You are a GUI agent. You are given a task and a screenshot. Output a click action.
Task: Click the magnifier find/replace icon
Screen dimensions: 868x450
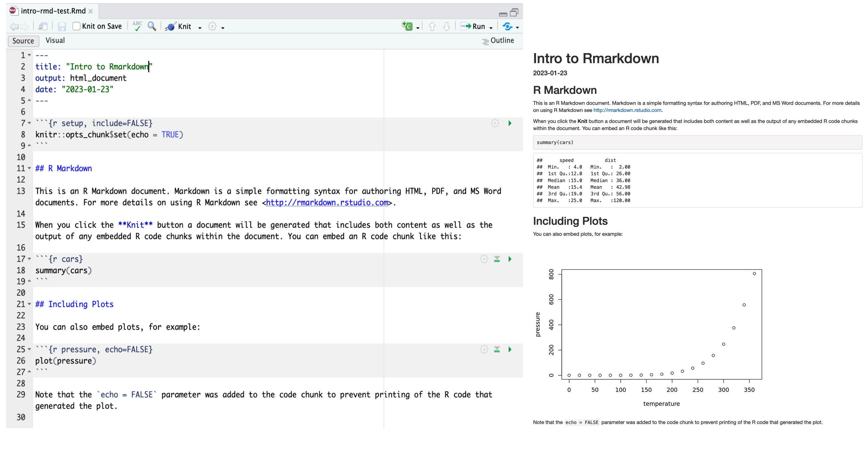(152, 26)
